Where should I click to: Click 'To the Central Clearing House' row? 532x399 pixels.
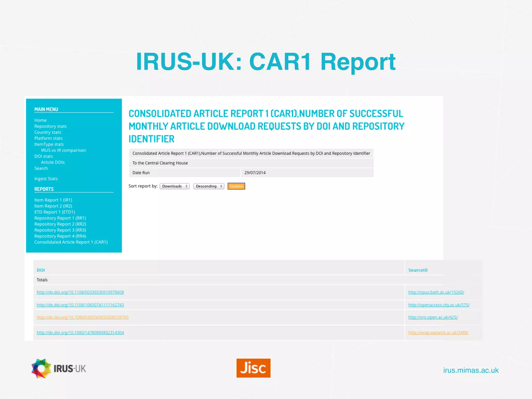pos(251,163)
